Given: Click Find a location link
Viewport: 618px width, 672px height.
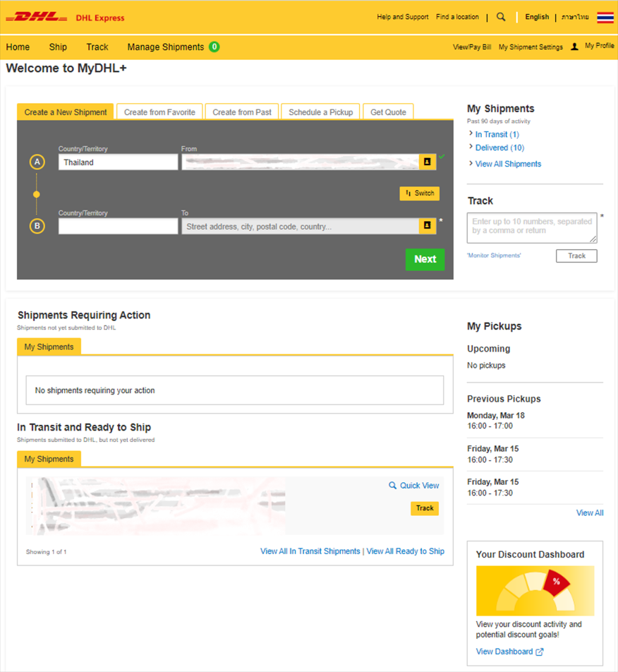Looking at the screenshot, I should pyautogui.click(x=457, y=17).
